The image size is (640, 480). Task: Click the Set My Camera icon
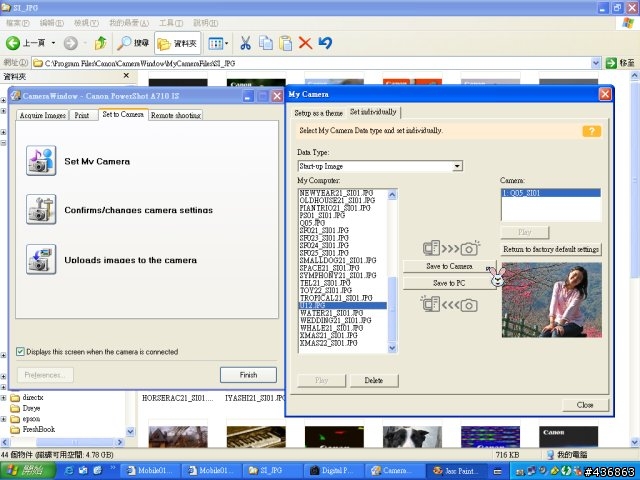tap(41, 160)
